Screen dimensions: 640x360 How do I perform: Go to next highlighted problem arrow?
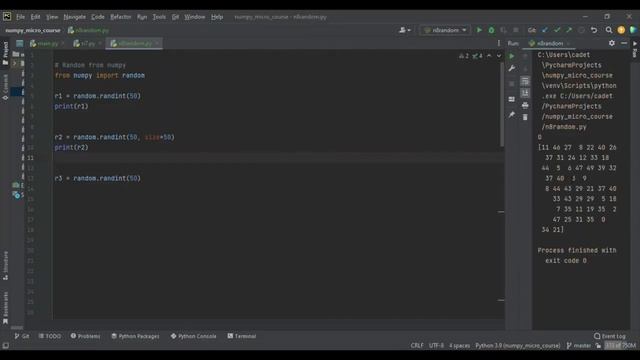pyautogui.click(x=499, y=56)
